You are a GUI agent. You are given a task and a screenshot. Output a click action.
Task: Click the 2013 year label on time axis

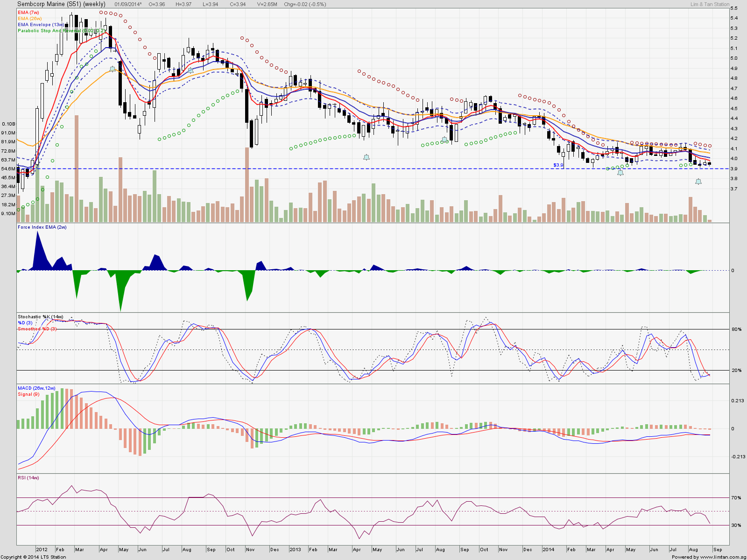click(x=295, y=550)
